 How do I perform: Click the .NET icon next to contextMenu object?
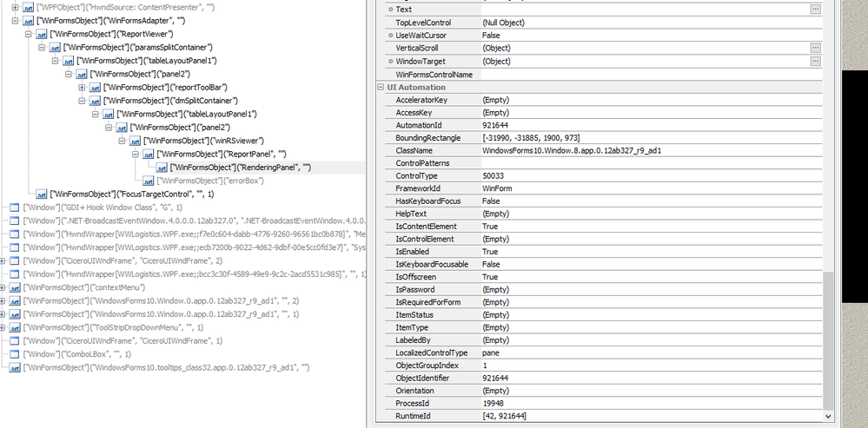15,287
